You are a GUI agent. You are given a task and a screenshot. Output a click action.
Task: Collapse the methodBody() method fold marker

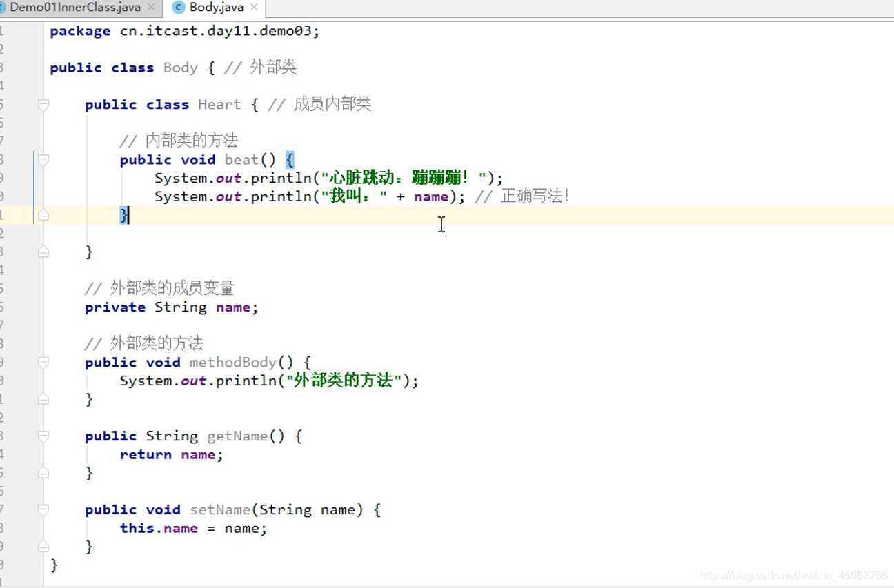(x=43, y=363)
